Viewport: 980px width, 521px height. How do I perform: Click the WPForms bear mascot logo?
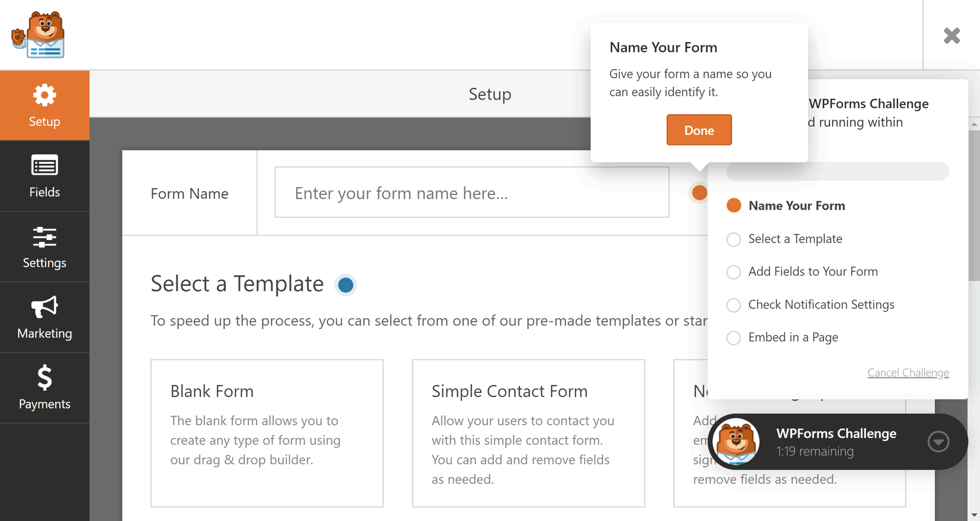click(x=38, y=35)
